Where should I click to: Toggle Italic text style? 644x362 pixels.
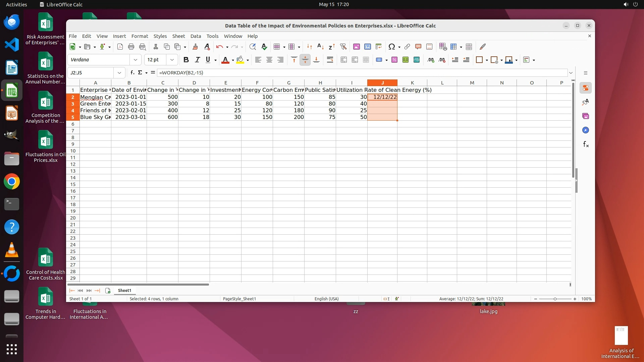[x=197, y=60]
